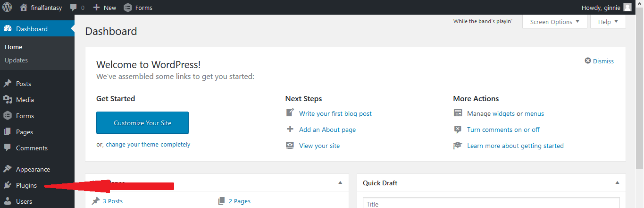Image resolution: width=644 pixels, height=208 pixels.
Task: Click the Users person icon in sidebar
Action: click(x=8, y=201)
